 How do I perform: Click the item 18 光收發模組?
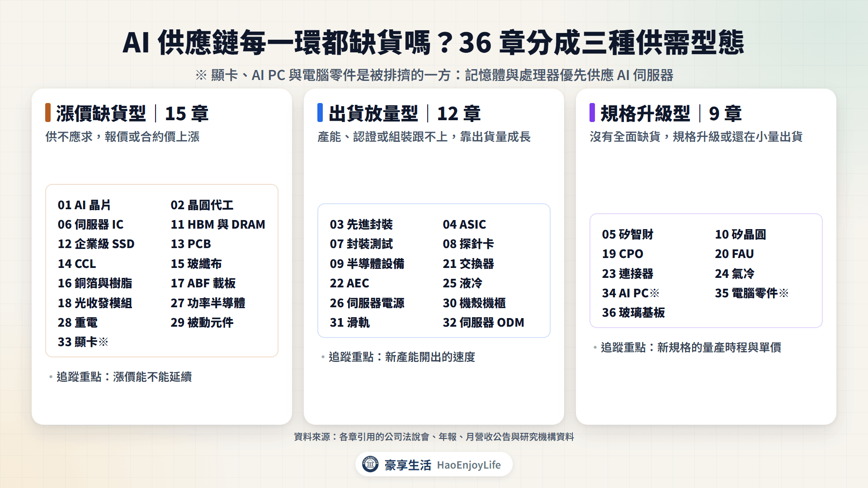(95, 303)
